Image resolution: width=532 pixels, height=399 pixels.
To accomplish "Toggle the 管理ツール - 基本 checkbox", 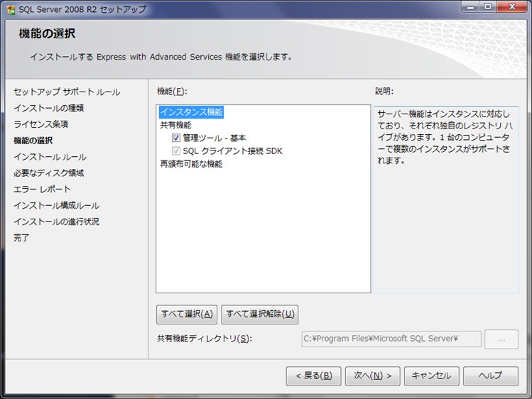I will pos(175,138).
